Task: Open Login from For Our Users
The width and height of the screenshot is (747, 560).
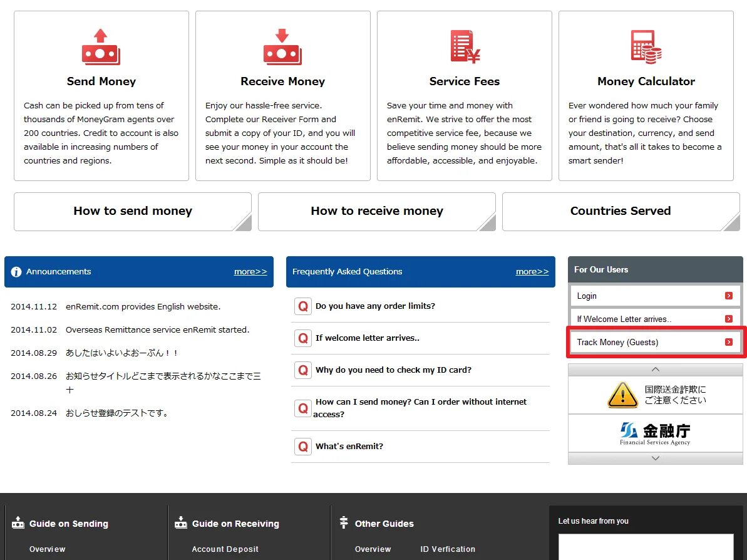Action: (655, 296)
